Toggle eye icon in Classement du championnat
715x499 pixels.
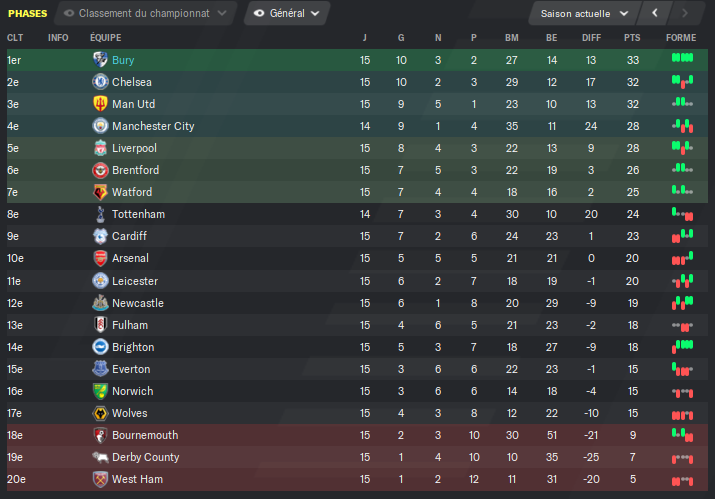[69, 13]
